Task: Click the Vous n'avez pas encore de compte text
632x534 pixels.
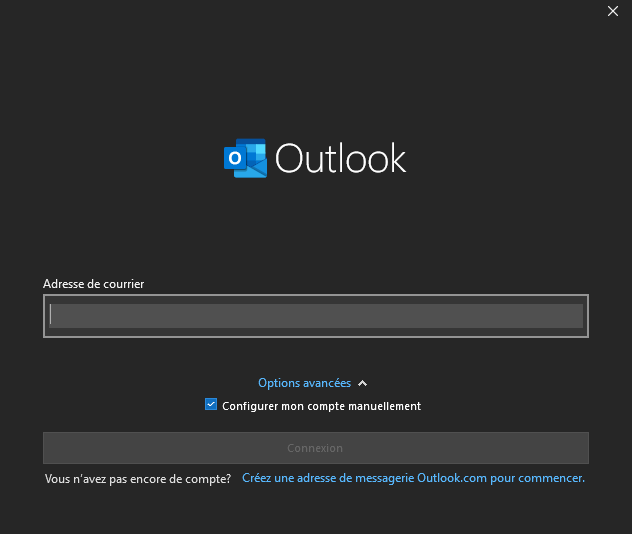Action: coord(138,479)
